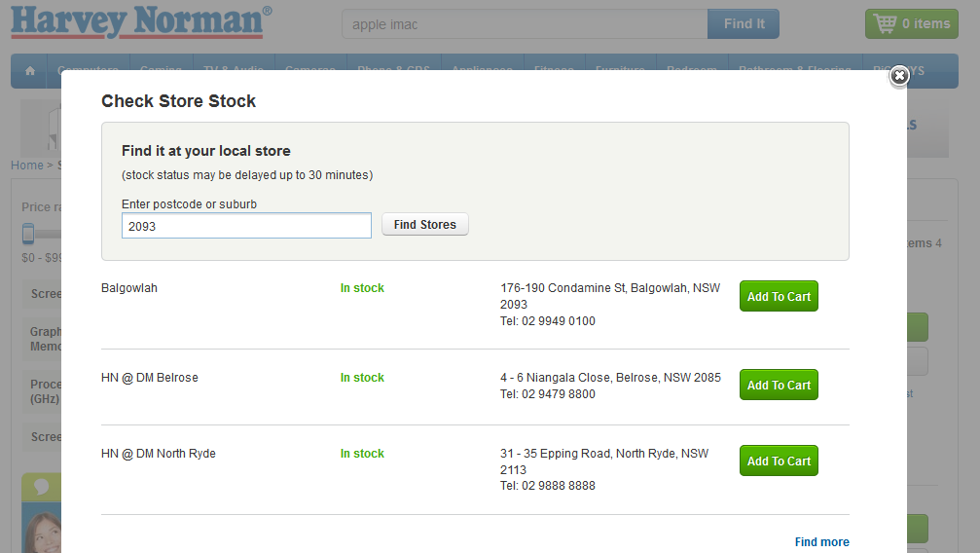Focus the postcode or suburb input field
This screenshot has width=980, height=553.
click(x=246, y=225)
